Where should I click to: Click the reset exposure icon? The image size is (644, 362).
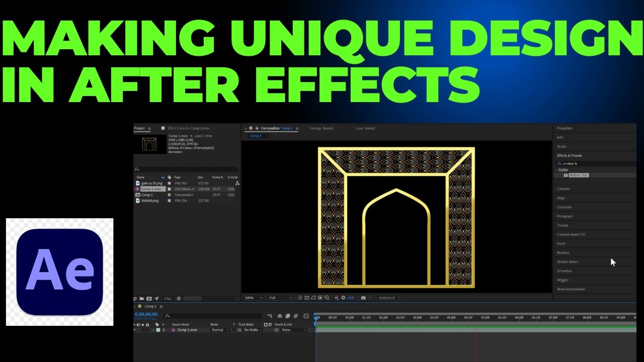click(343, 298)
